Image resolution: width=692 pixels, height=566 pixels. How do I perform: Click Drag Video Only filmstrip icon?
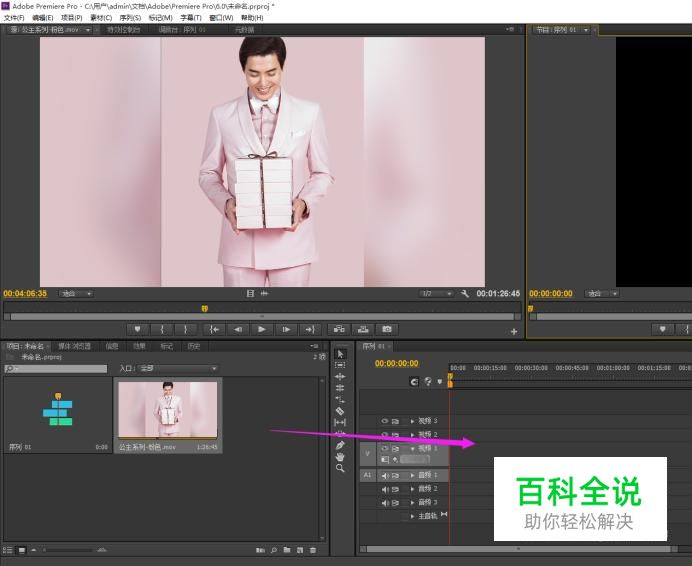click(x=250, y=294)
